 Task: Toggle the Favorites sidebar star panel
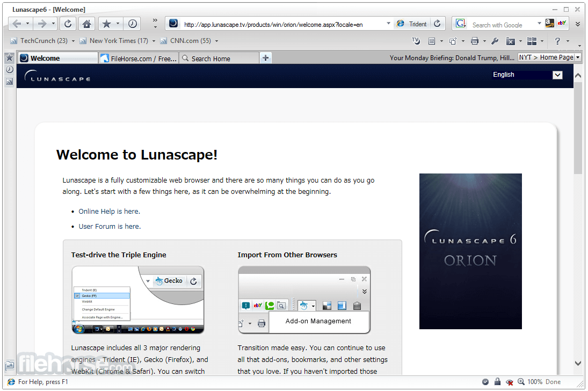tap(9, 58)
